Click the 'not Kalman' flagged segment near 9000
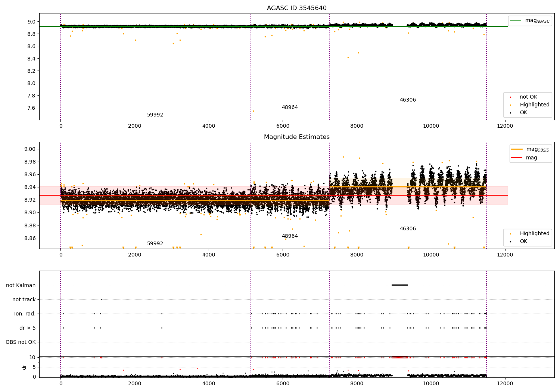This screenshot has height=392, width=560. [399, 285]
